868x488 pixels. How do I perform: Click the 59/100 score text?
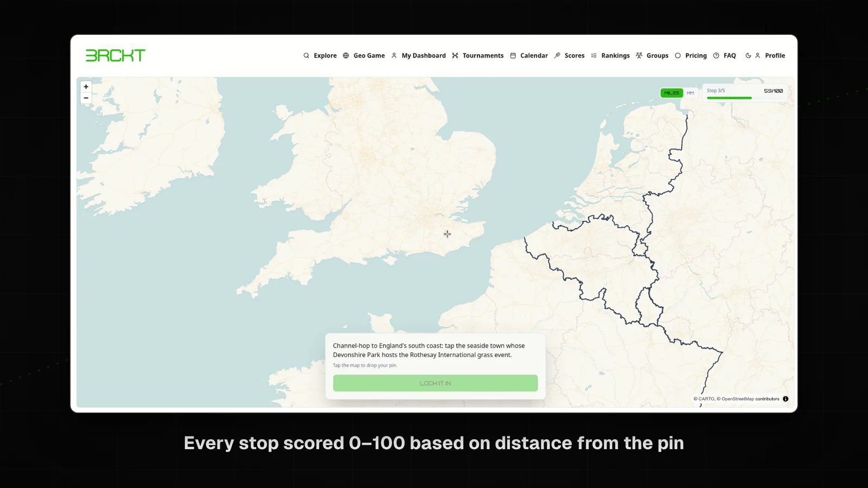[774, 91]
